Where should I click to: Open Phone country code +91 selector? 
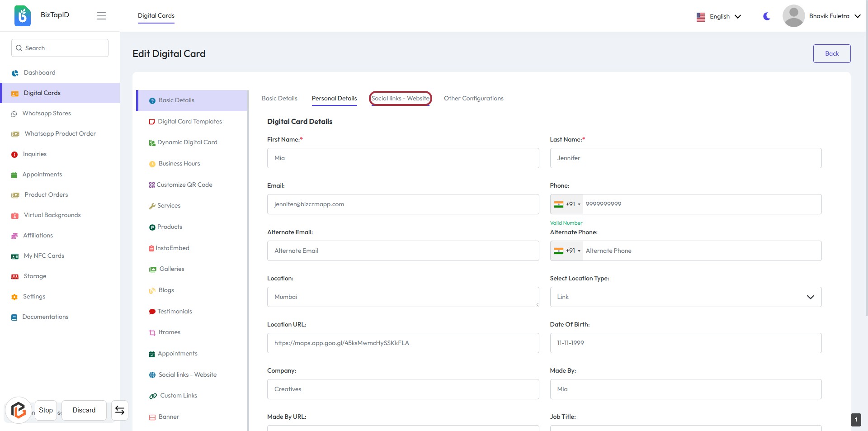click(567, 204)
